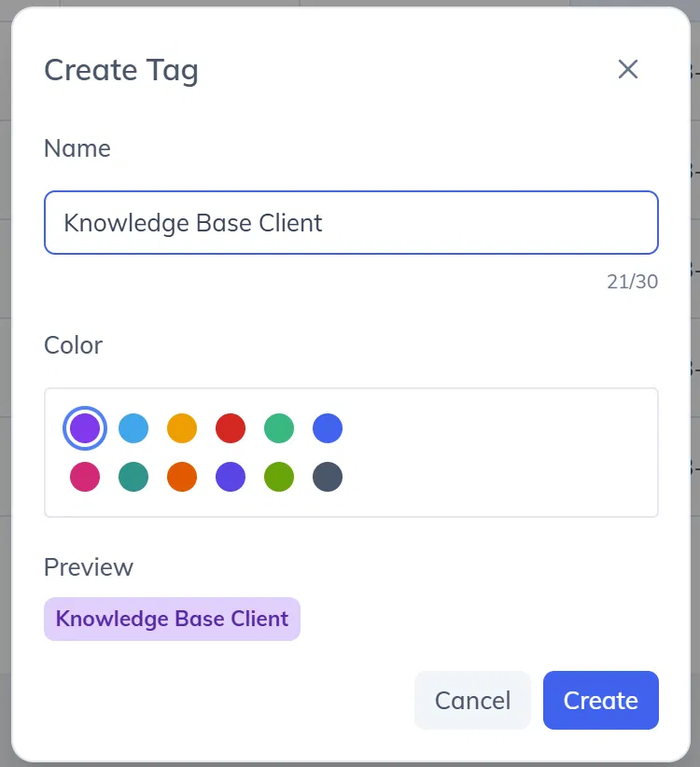
Task: Select the indigo swatch in bottom row
Action: click(x=230, y=477)
